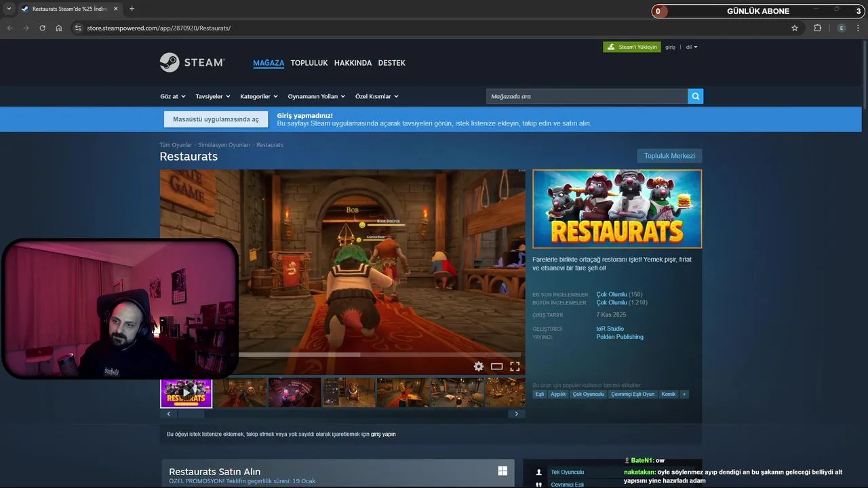Screen dimensions: 868x488
Task: View site information icon in address bar
Action: pyautogui.click(x=78, y=28)
